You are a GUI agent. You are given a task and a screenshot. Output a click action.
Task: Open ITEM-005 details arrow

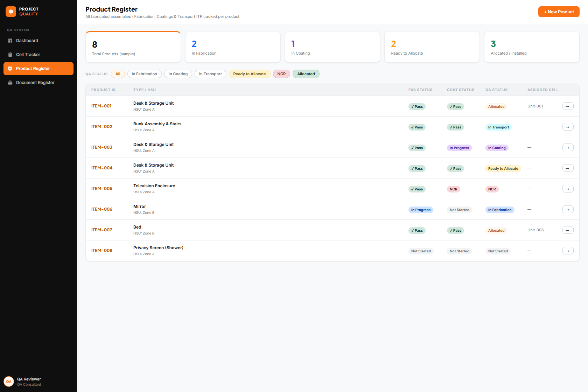568,189
